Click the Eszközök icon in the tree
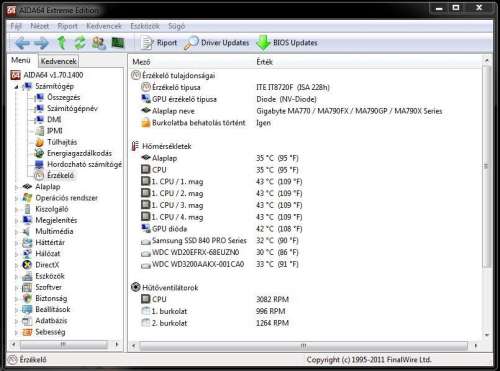Viewport: 500px width, 371px height. tap(27, 276)
